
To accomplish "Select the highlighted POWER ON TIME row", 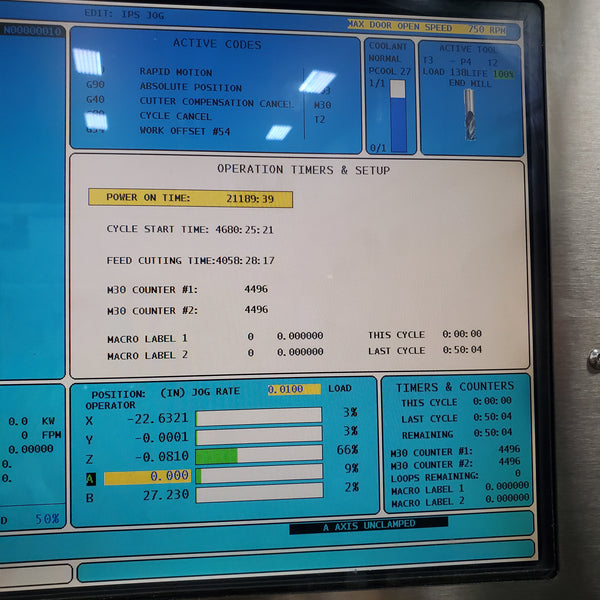I will tap(191, 198).
